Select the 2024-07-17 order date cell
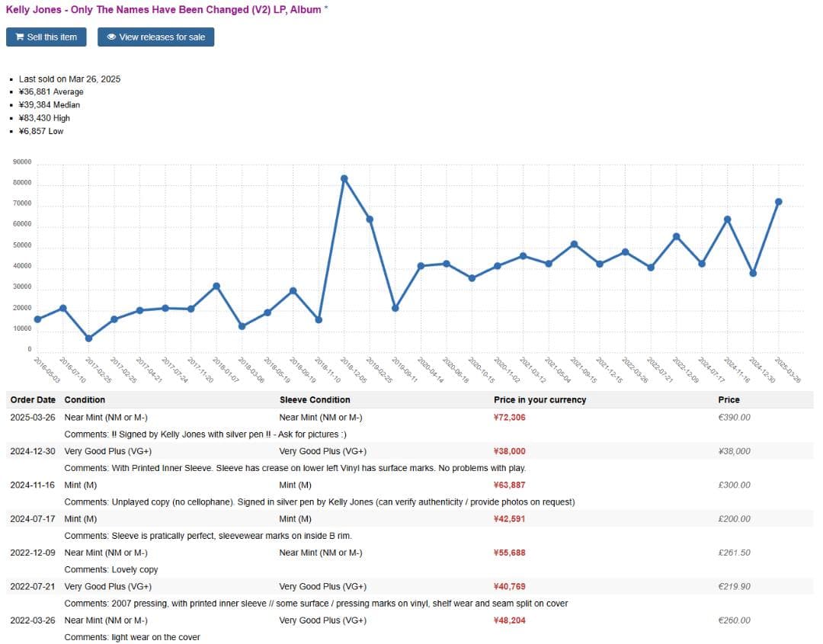 tap(33, 519)
